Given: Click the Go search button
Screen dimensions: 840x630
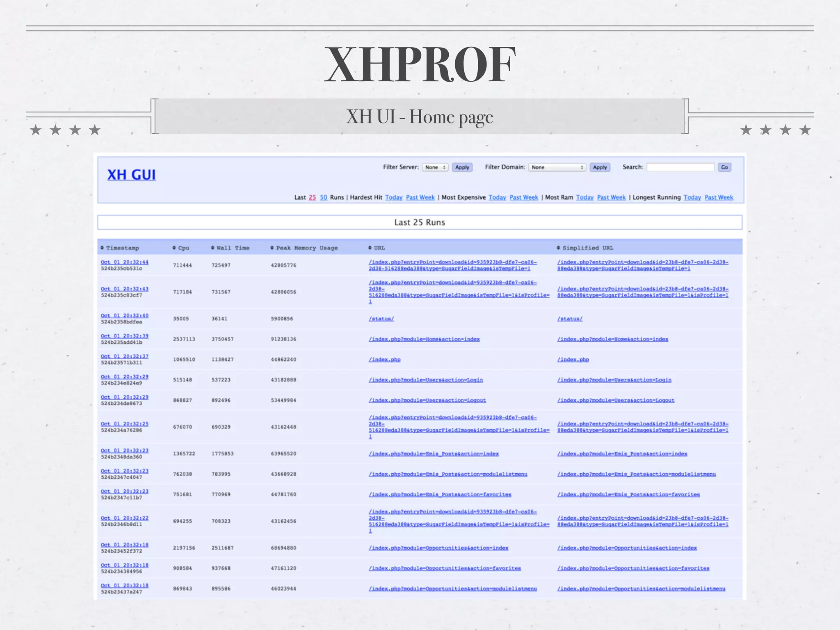Looking at the screenshot, I should 724,167.
